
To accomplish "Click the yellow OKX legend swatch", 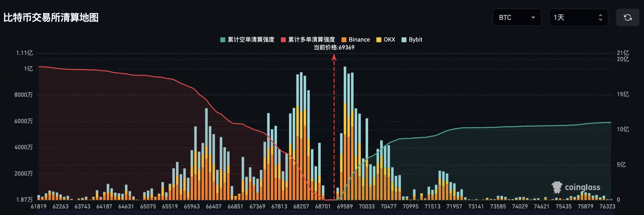I will [379, 40].
